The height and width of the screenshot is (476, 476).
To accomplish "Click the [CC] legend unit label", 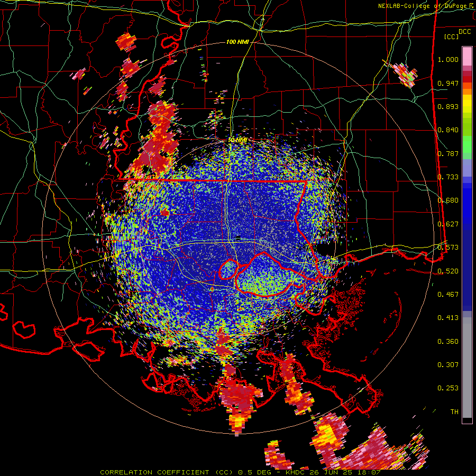I will pyautogui.click(x=451, y=36).
